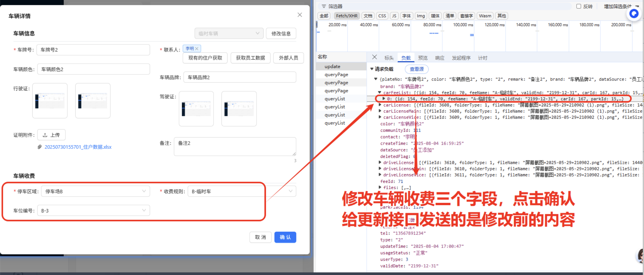
Task: Click the blue circular floating icon
Action: [x=634, y=14]
